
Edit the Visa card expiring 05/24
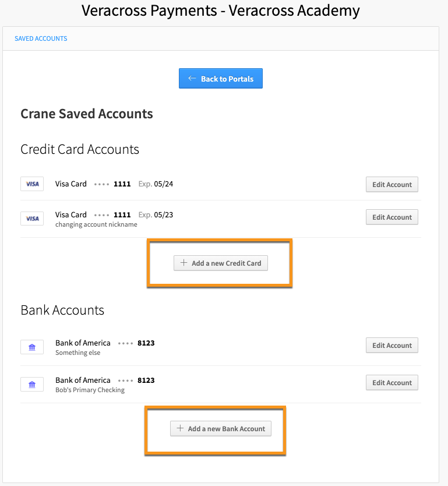tap(391, 184)
